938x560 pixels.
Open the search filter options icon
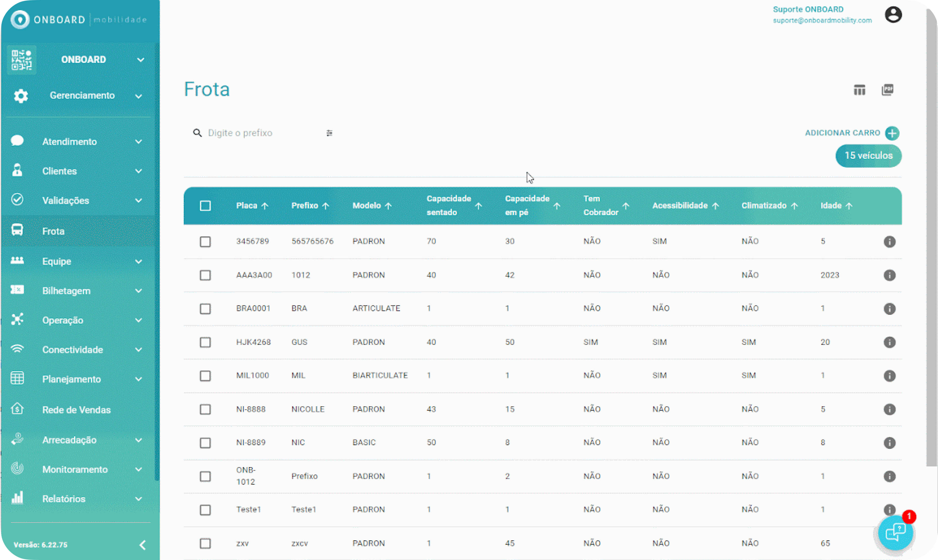tap(329, 133)
